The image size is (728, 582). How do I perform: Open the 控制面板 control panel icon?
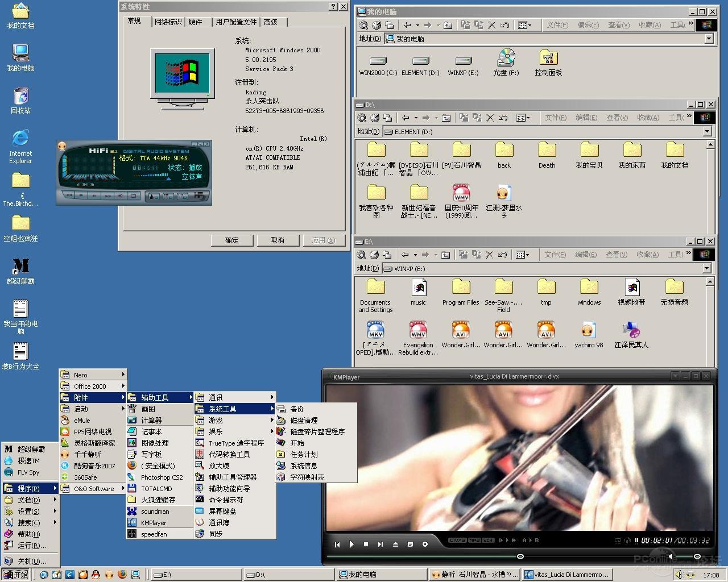pyautogui.click(x=548, y=63)
